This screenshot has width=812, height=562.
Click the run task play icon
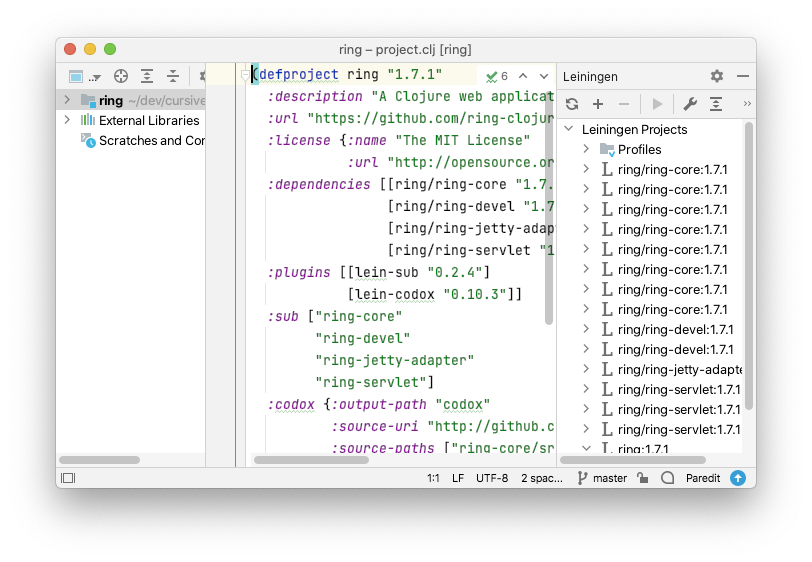[657, 104]
